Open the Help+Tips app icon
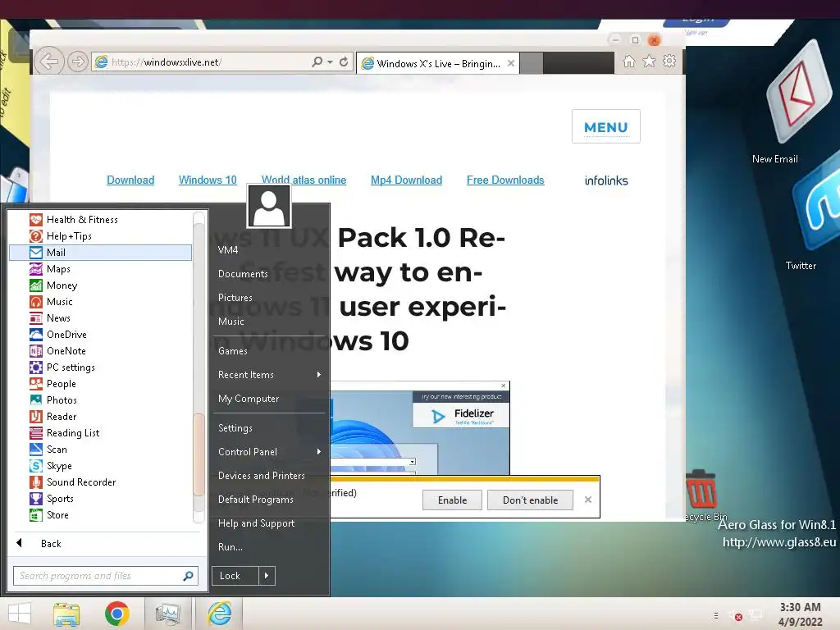Image resolution: width=840 pixels, height=630 pixels. pyautogui.click(x=36, y=236)
